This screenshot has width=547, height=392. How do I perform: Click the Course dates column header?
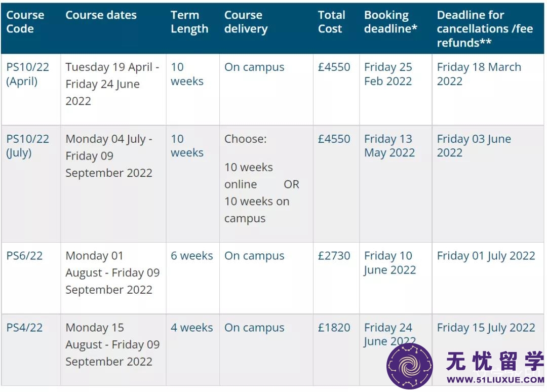[101, 15]
